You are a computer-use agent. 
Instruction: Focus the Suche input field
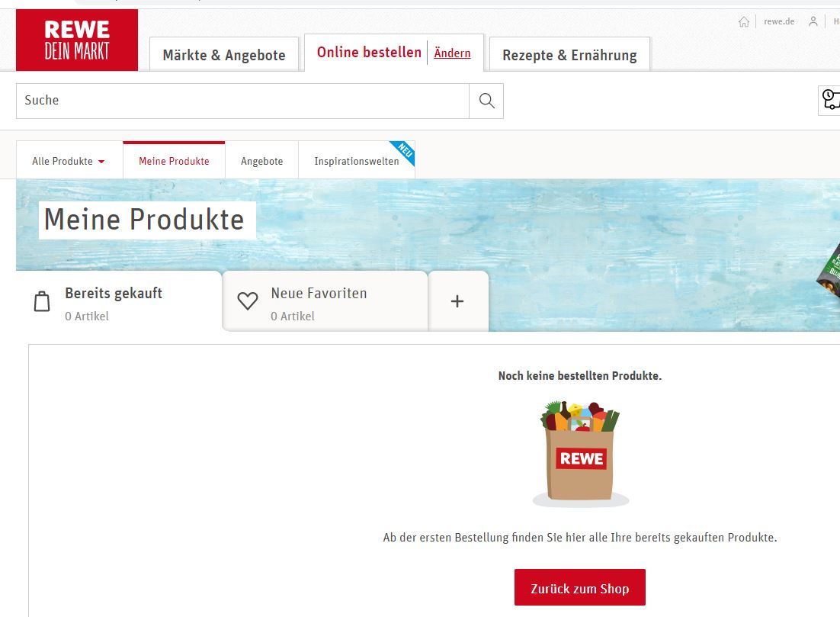coord(242,101)
